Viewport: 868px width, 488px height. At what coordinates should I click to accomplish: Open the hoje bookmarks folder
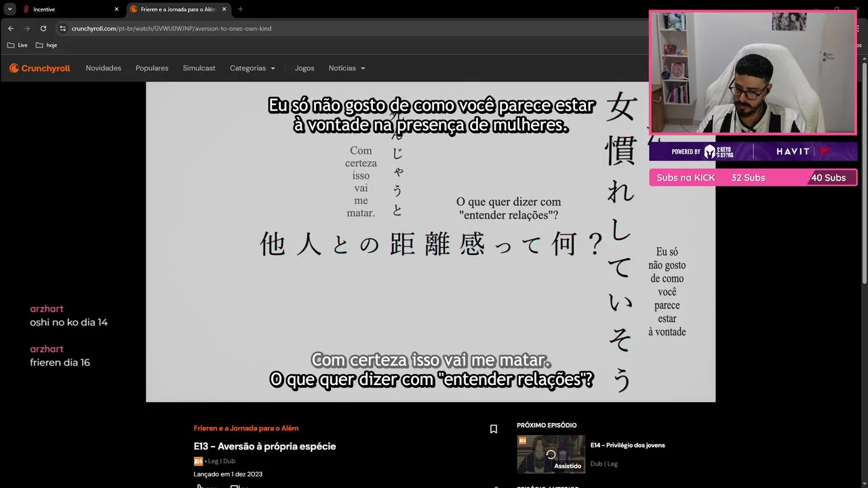click(46, 45)
